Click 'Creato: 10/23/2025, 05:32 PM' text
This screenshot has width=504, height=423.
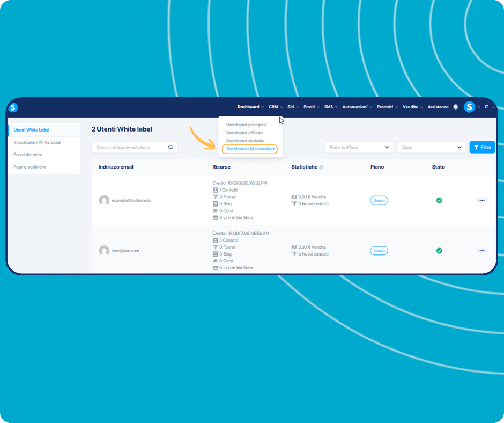(x=240, y=183)
